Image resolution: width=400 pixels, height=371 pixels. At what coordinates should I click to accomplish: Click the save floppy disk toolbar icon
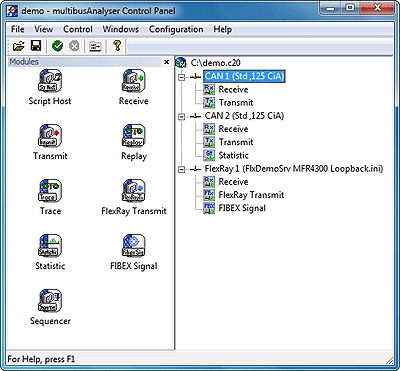36,46
